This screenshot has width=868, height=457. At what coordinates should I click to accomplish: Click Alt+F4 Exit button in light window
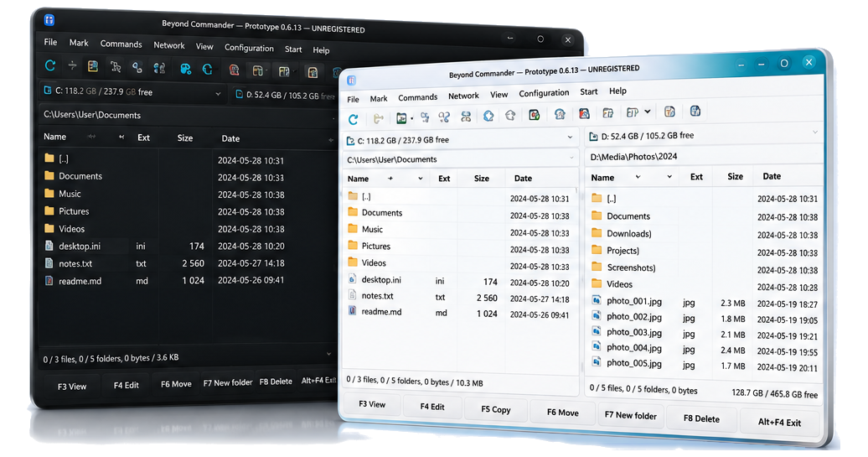(779, 422)
